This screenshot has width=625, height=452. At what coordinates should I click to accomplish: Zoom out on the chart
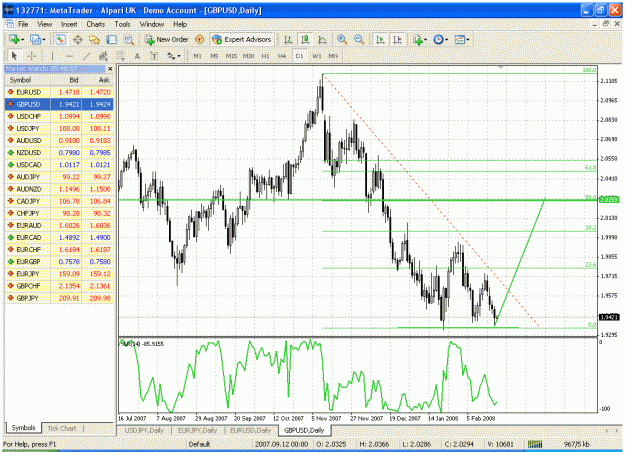point(359,39)
